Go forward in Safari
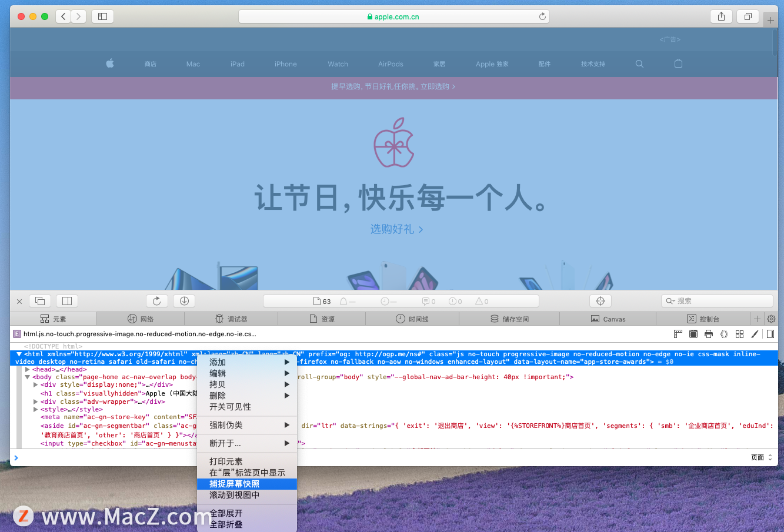 pos(79,16)
